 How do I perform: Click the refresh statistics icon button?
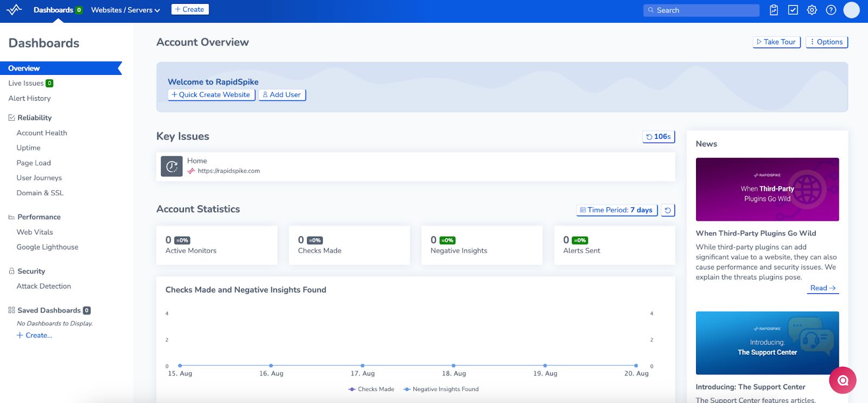[x=668, y=210]
